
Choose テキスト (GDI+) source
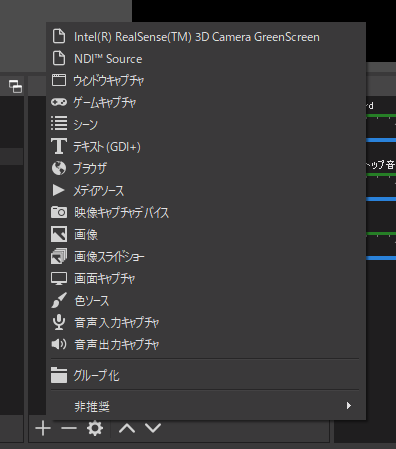click(x=206, y=146)
